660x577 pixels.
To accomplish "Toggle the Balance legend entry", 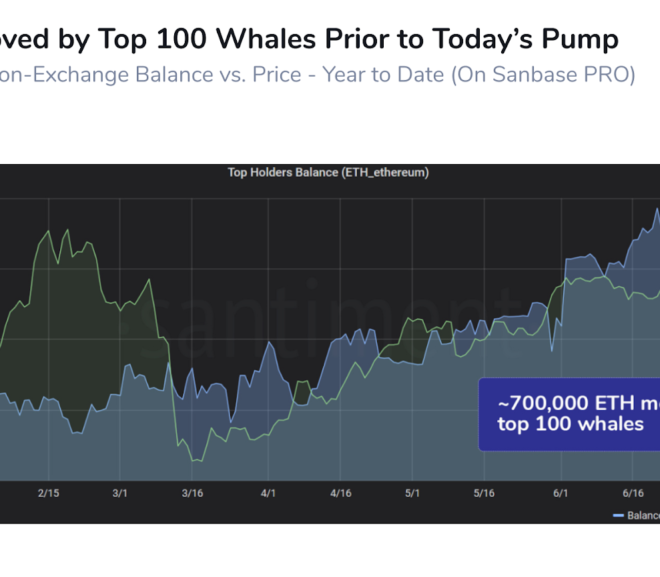I will [637, 516].
